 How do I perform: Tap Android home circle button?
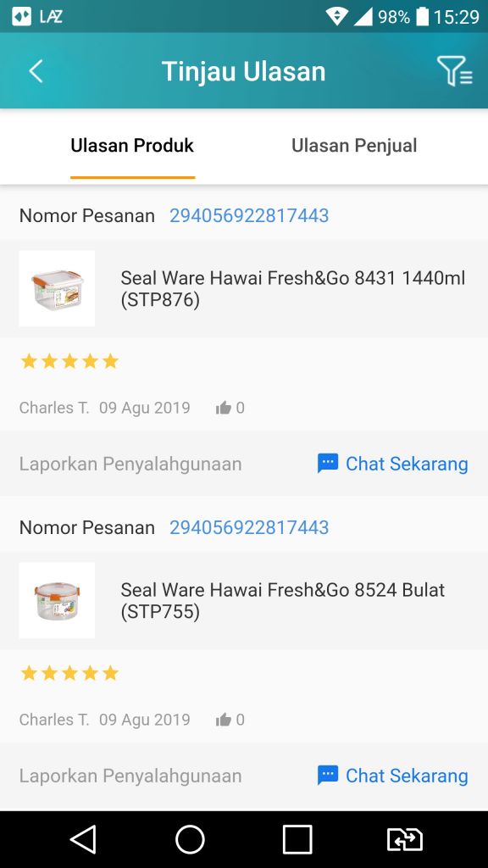(x=191, y=839)
